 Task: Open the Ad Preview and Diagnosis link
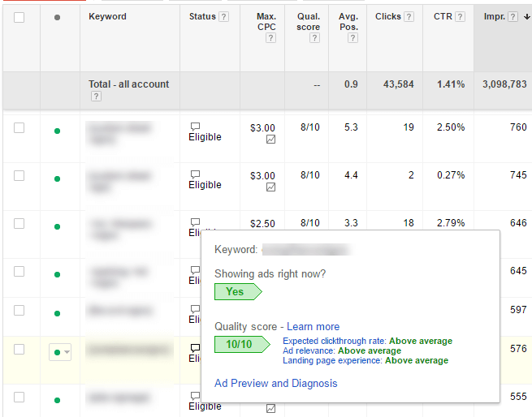click(x=275, y=383)
